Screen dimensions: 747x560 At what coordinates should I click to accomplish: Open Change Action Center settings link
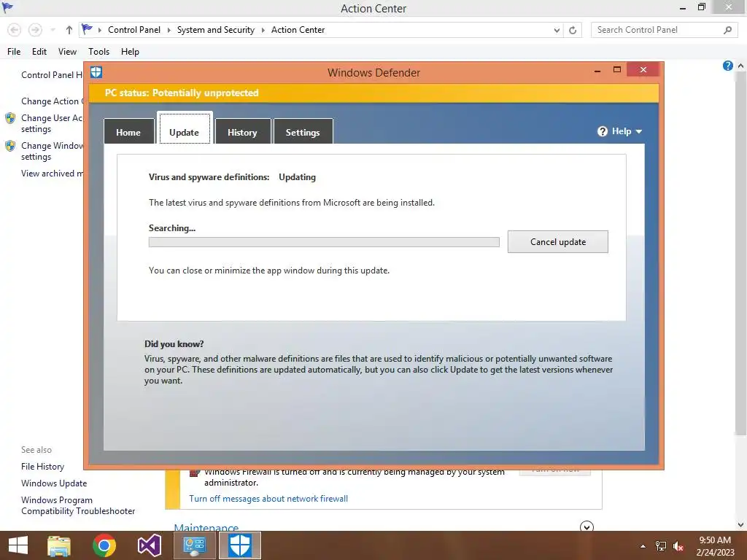(53, 101)
